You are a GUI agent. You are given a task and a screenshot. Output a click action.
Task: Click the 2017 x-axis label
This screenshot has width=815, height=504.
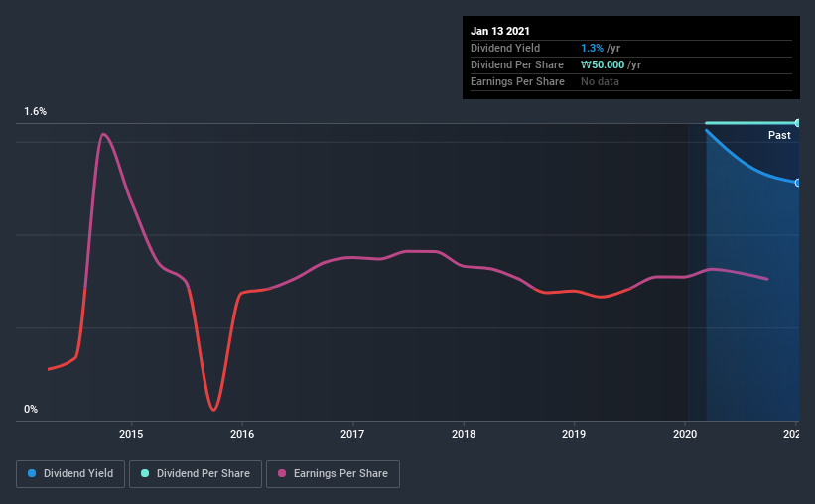352,434
